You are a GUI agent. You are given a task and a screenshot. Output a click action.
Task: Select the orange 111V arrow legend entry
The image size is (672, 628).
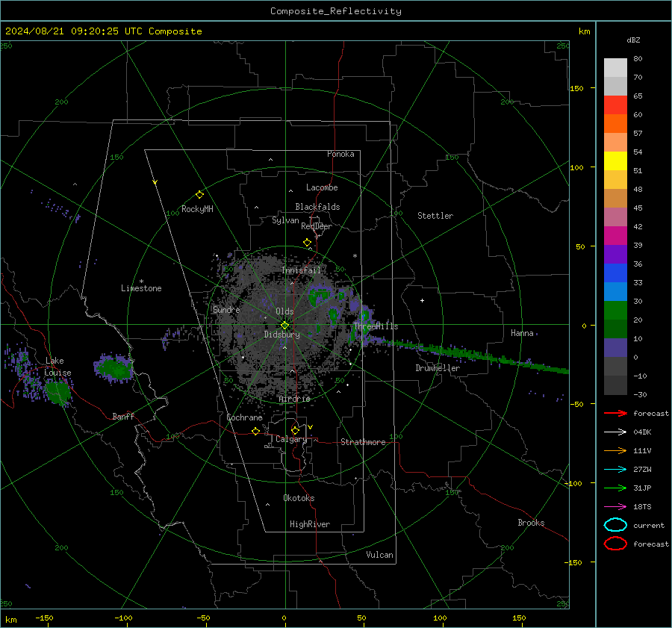coord(615,450)
